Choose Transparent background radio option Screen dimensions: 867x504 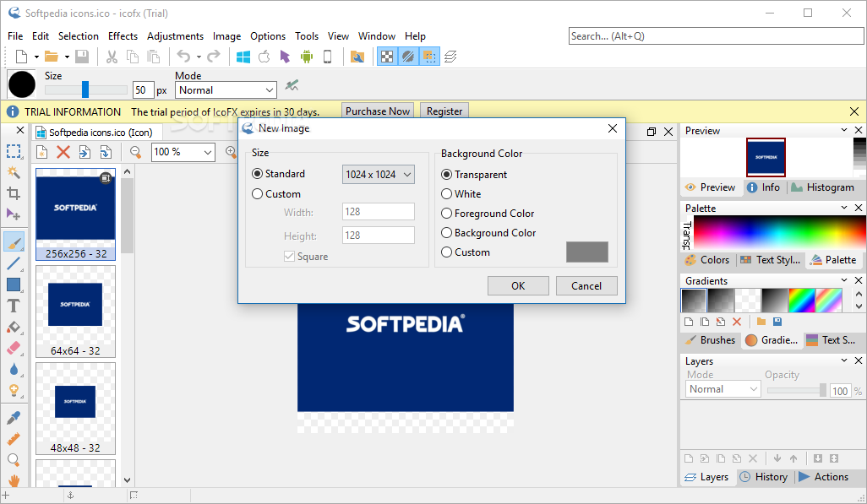[x=447, y=175]
